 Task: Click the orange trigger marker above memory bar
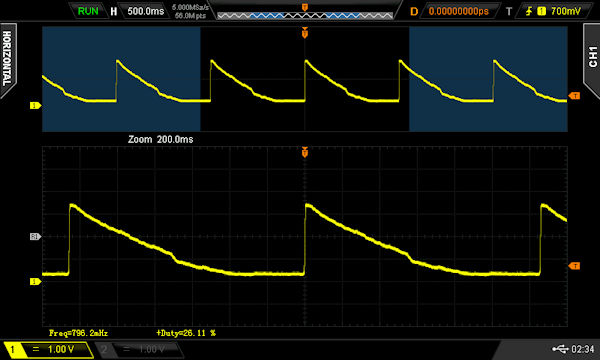click(x=305, y=7)
